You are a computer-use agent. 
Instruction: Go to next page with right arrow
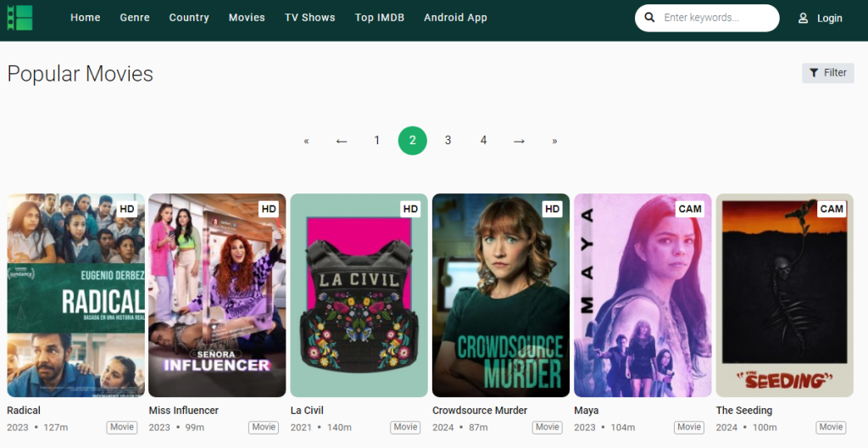pyautogui.click(x=519, y=141)
